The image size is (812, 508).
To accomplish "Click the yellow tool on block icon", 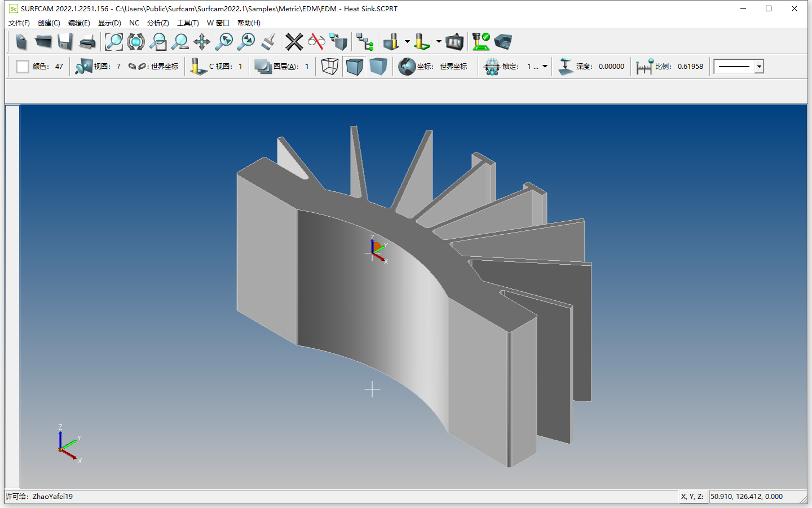I will pyautogui.click(x=391, y=42).
